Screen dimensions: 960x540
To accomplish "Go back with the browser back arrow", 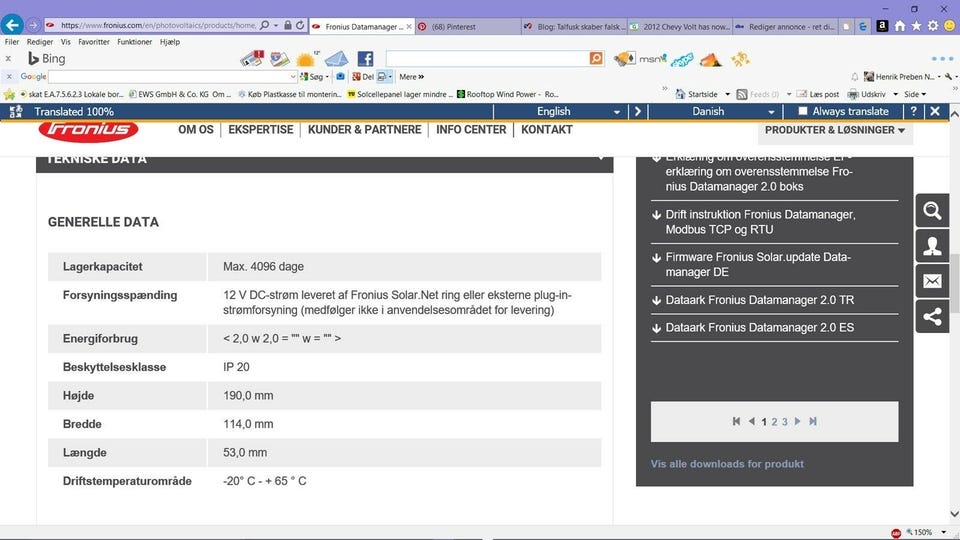I will (12, 25).
